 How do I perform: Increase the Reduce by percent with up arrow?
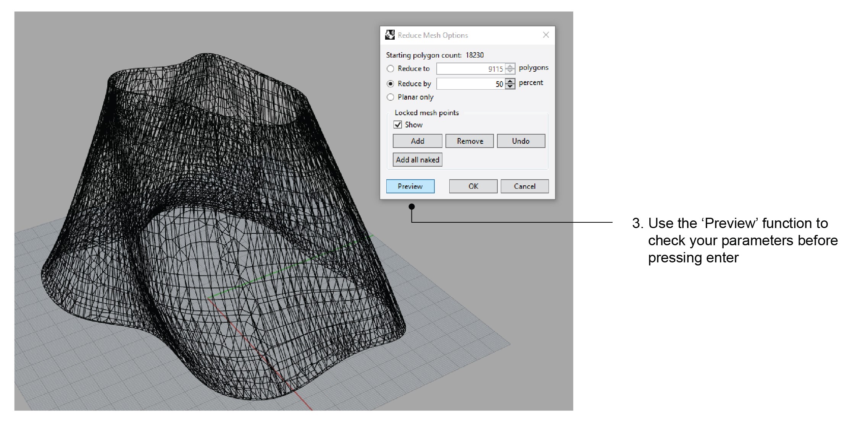510,81
